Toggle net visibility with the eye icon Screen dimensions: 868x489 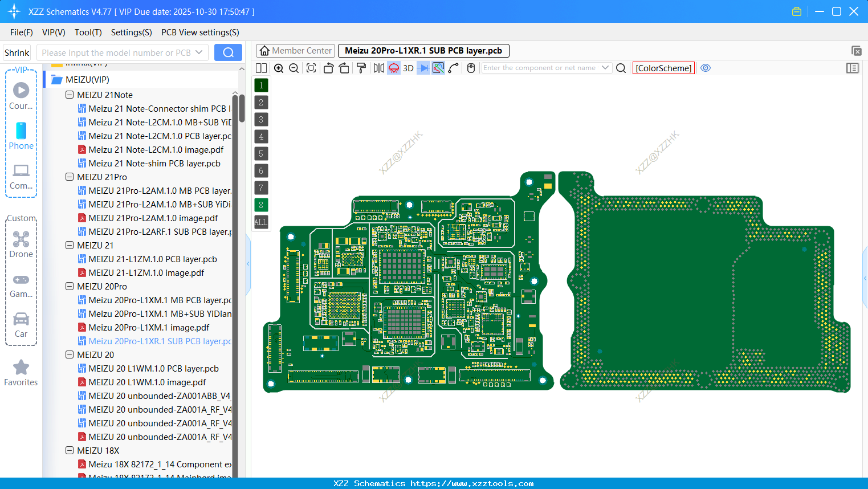tap(706, 68)
